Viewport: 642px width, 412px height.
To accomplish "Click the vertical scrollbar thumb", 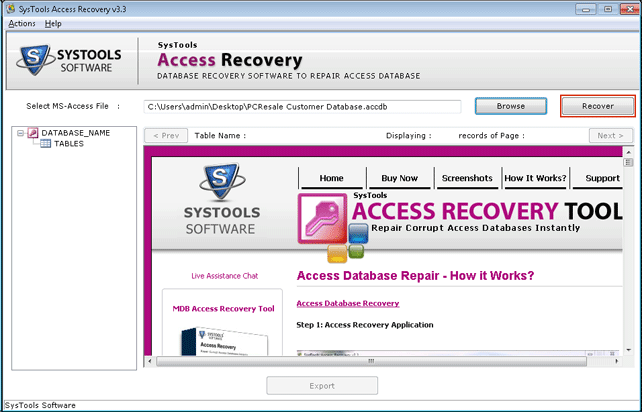I will pos(628,163).
